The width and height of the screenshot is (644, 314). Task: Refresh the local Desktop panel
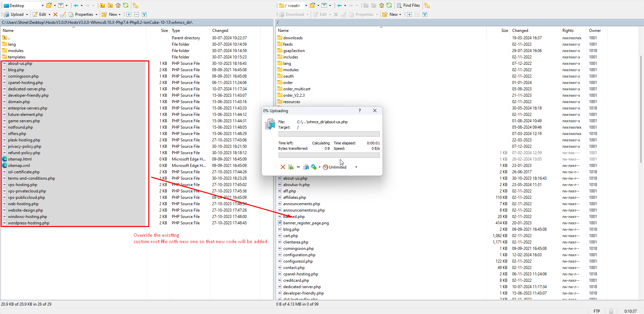[x=126, y=5]
